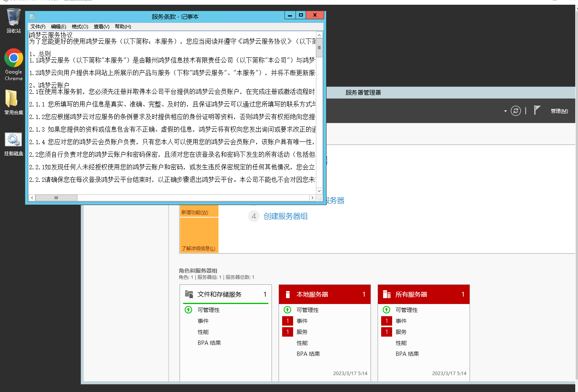Screen dimensions: 578x392
Task: Click red 服务 count badge in 所有服务器
Action: (x=387, y=332)
